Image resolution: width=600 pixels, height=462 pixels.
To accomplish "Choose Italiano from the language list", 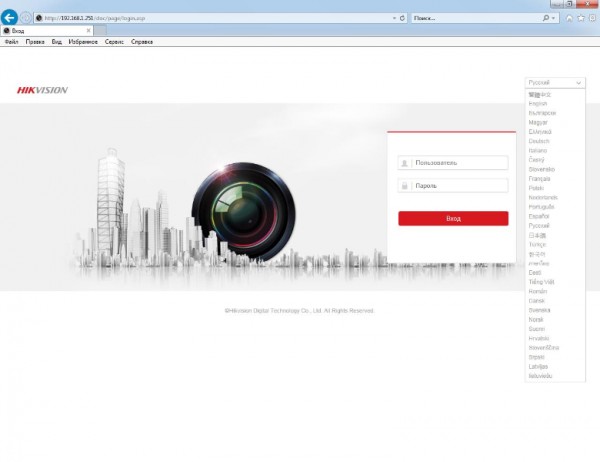I will [x=538, y=150].
